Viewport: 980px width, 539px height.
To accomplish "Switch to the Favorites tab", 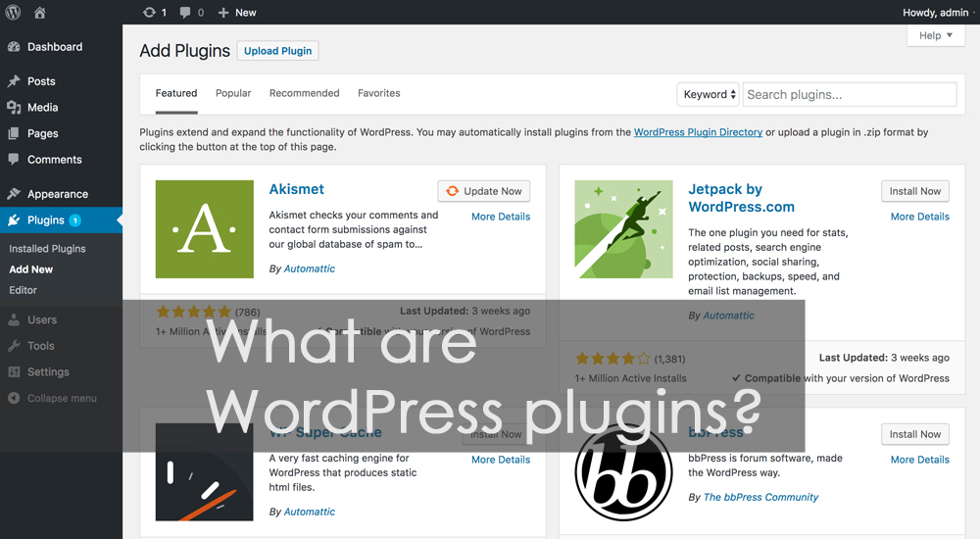I will (378, 93).
